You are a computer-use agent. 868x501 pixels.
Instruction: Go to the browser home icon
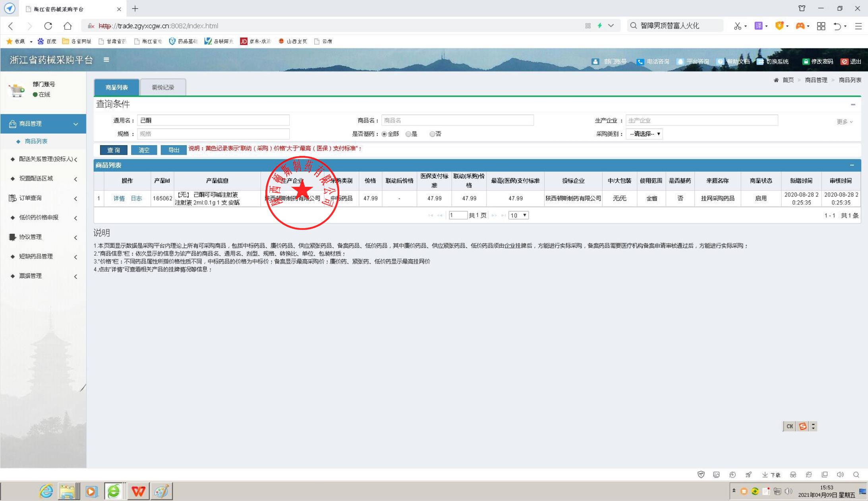pos(68,26)
